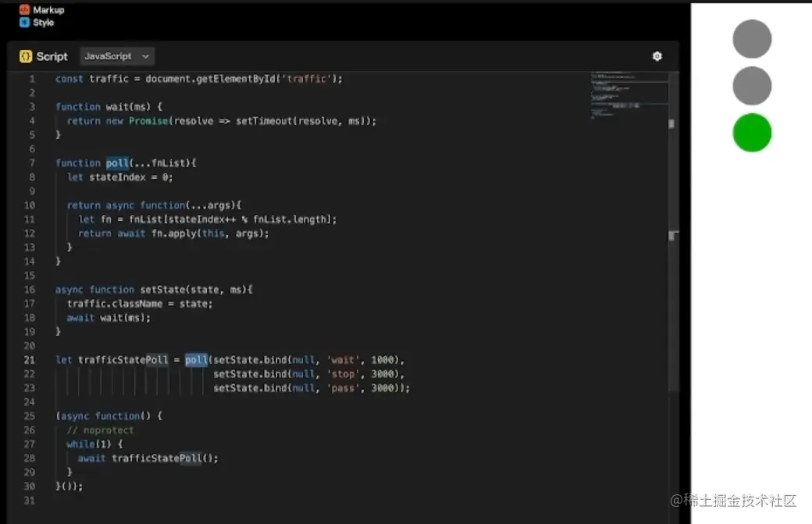Click the top gray traffic light
Image resolution: width=812 pixels, height=524 pixels.
(752, 39)
